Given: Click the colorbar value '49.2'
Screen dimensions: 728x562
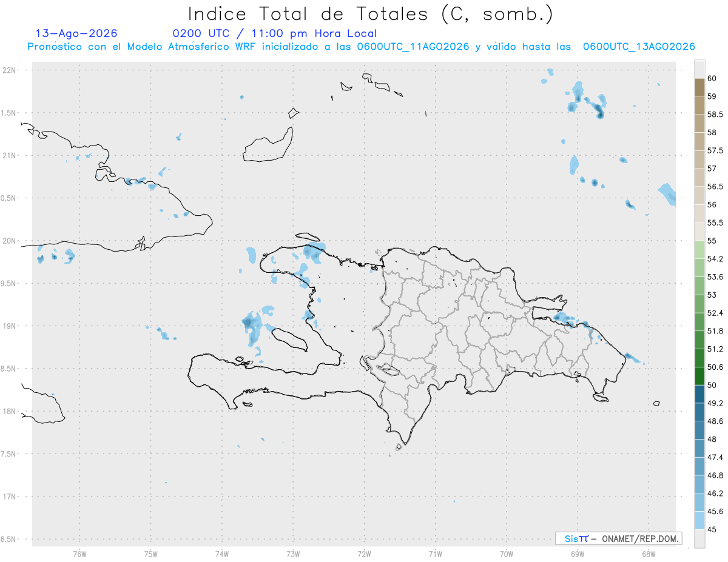Looking at the screenshot, I should [715, 403].
